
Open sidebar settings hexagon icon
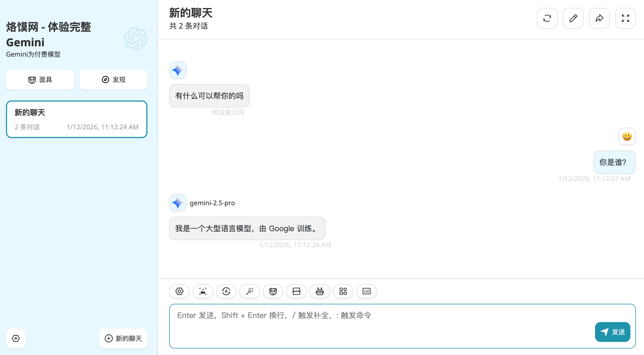pos(16,338)
